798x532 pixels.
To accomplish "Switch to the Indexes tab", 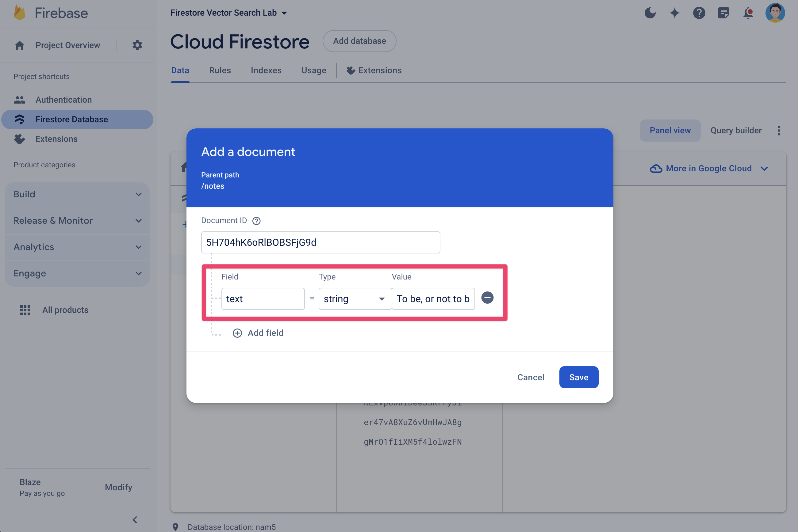I will point(266,70).
